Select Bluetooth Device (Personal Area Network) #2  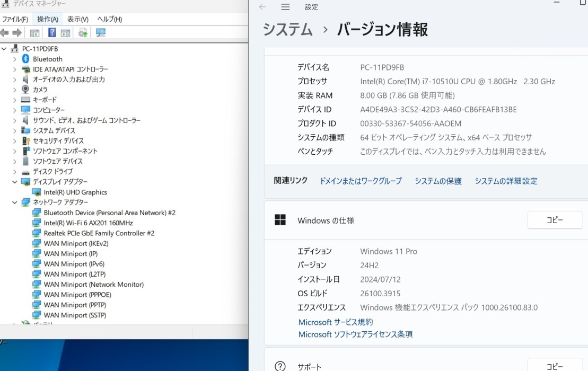tap(110, 213)
